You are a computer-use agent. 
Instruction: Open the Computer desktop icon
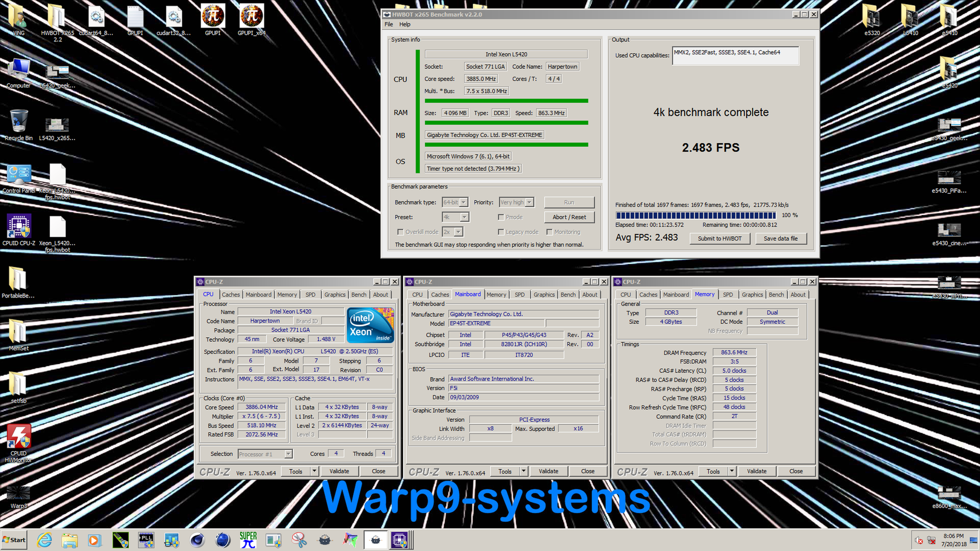(x=18, y=73)
